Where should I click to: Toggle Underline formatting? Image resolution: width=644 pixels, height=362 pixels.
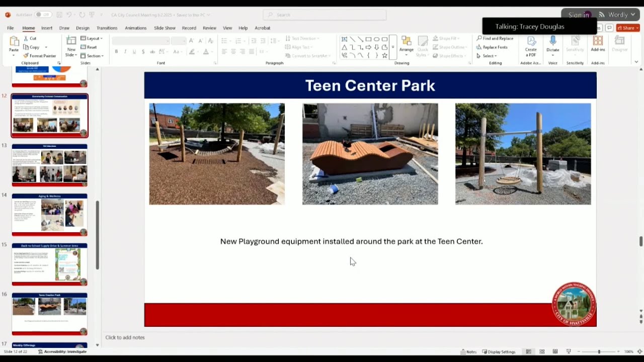(134, 51)
